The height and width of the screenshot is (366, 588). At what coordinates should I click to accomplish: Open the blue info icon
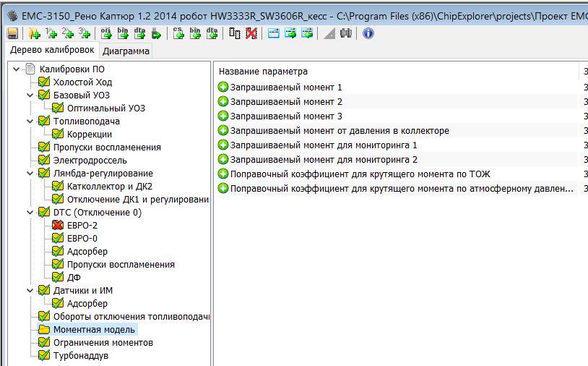point(368,33)
